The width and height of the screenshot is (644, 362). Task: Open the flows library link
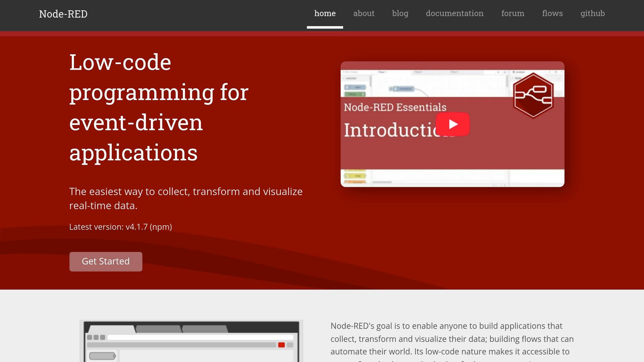[x=552, y=13]
